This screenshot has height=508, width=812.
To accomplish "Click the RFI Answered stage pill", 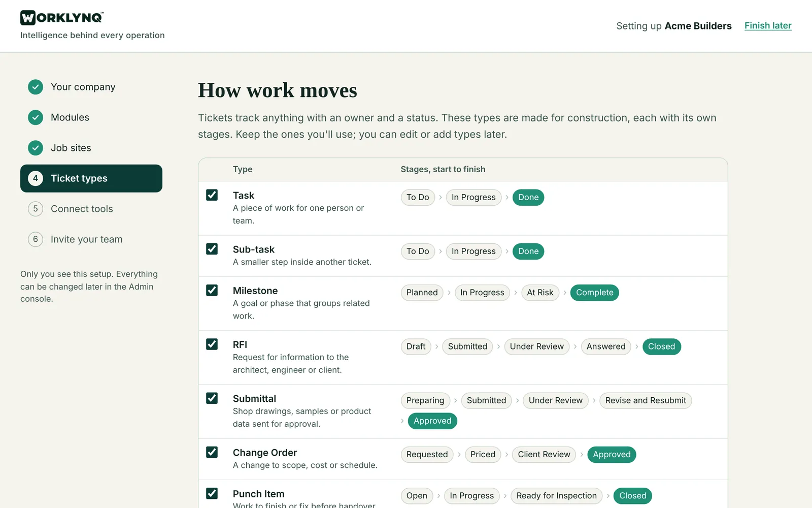I will [x=606, y=346].
